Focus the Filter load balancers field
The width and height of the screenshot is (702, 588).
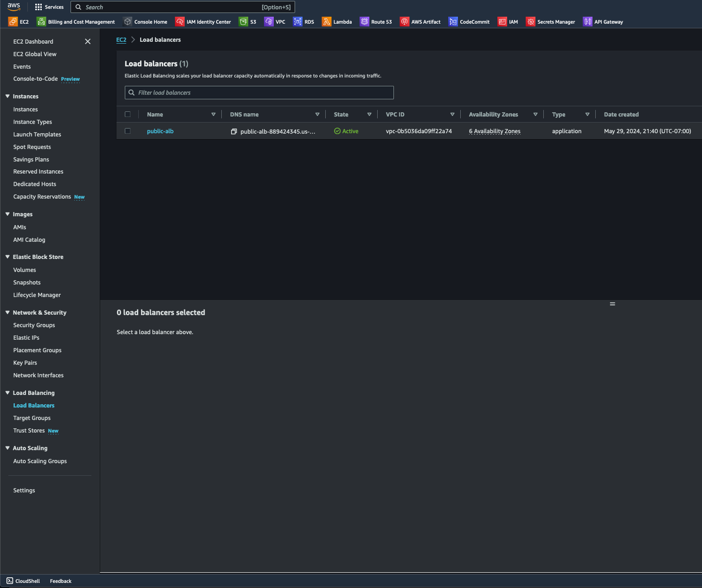coord(259,93)
